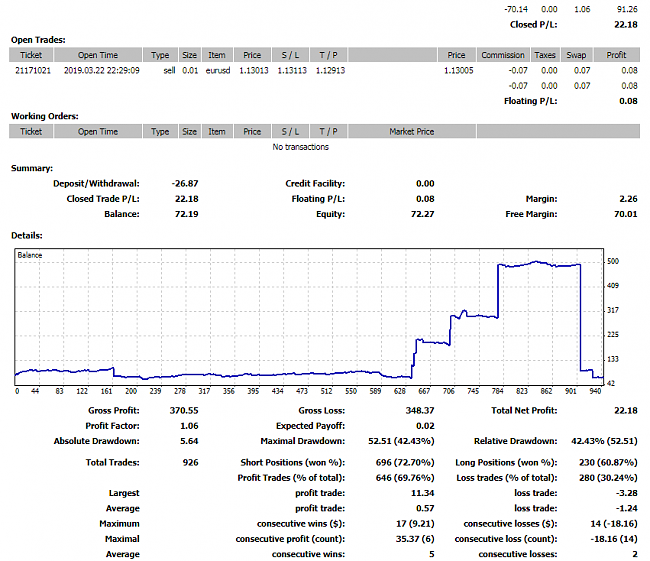The image size is (650, 561).
Task: Select the S/L value 1.13113
Action: click(292, 70)
